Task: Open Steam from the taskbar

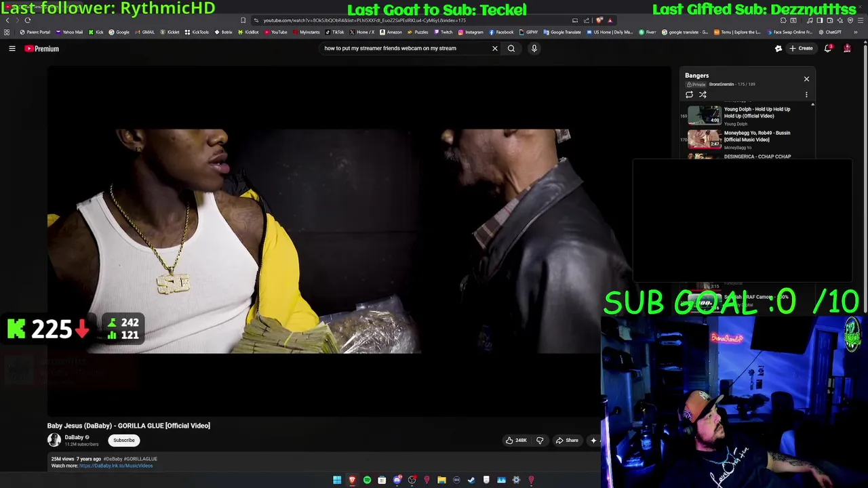Action: point(471,480)
